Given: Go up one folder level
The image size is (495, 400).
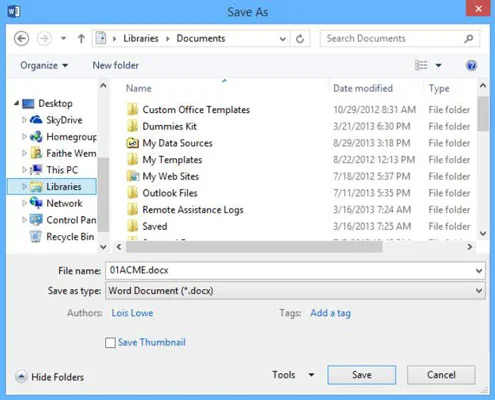Looking at the screenshot, I should pos(81,39).
